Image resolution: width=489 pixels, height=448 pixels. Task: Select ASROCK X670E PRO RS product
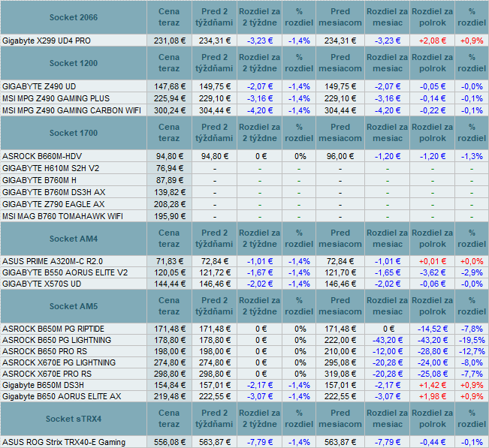pyautogui.click(x=47, y=374)
